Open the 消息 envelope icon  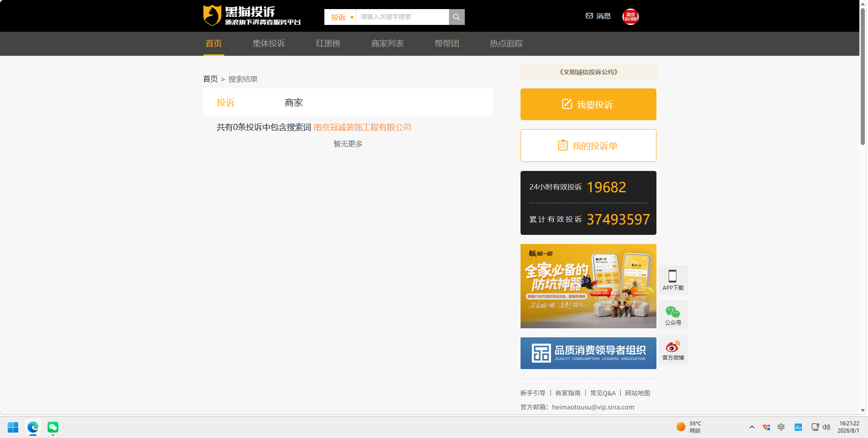[x=589, y=16]
